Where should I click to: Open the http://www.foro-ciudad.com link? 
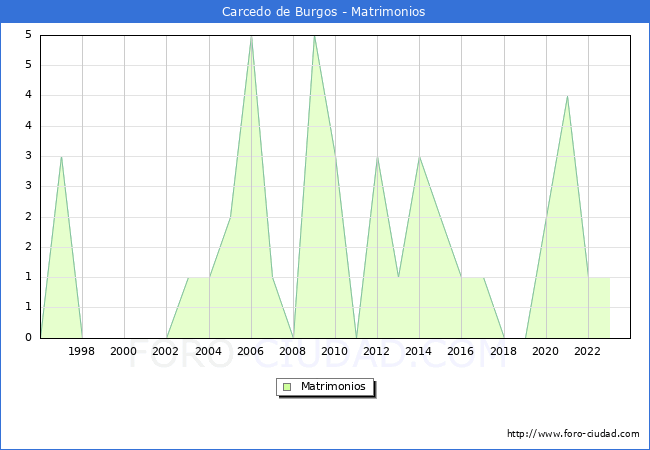[x=573, y=434]
